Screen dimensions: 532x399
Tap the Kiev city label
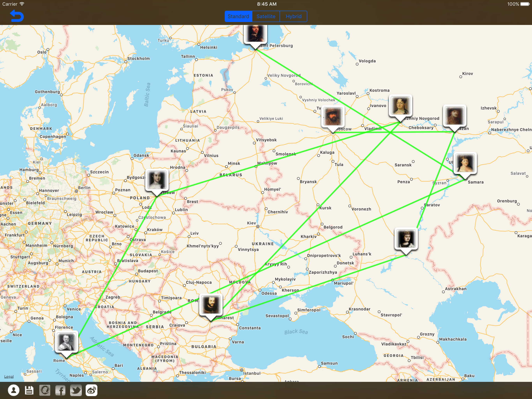pos(252,223)
